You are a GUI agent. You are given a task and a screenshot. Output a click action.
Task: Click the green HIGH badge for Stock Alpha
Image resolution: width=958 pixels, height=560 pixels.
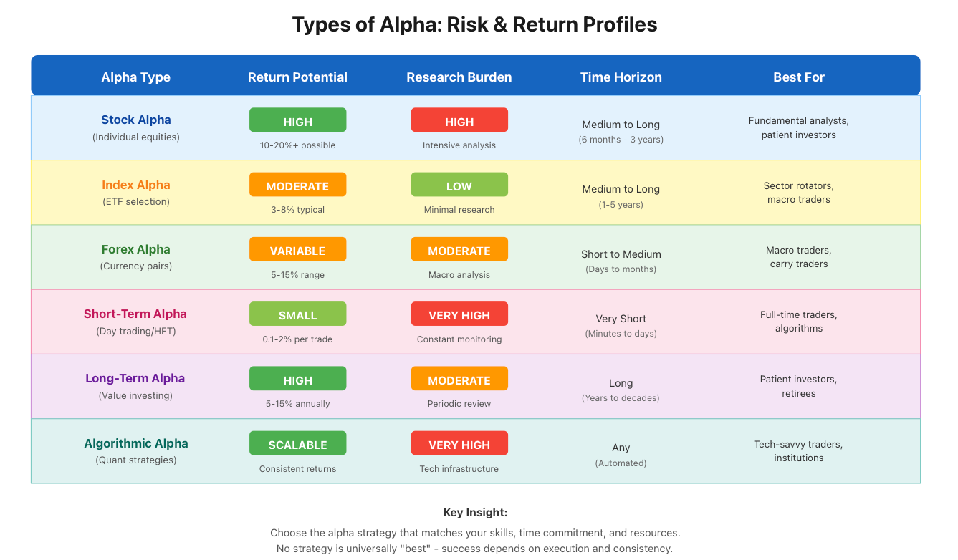tap(297, 120)
